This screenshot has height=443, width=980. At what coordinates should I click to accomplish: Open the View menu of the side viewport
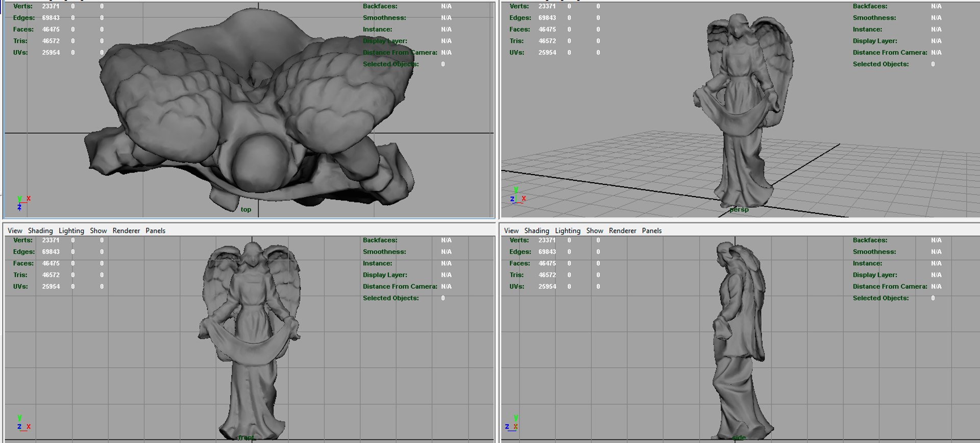tap(511, 231)
